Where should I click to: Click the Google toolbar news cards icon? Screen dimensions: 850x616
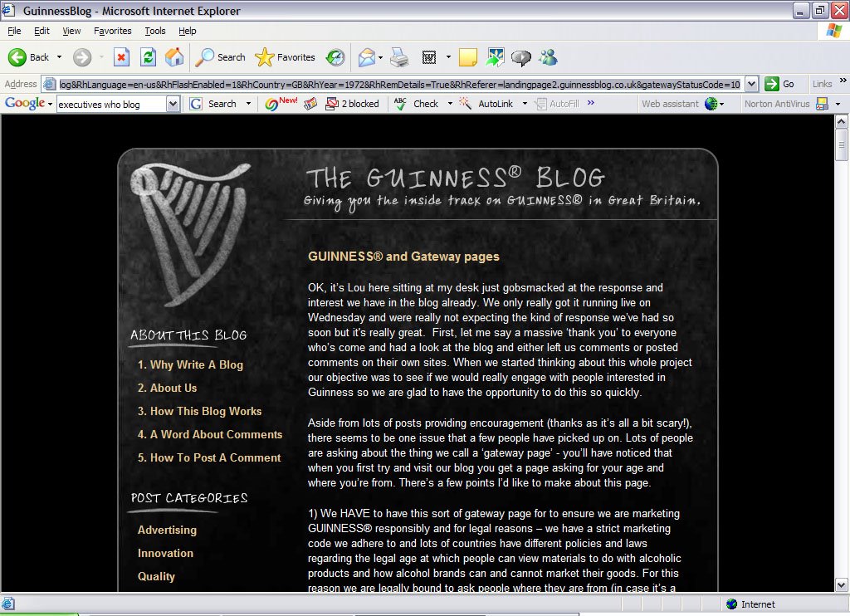point(310,104)
